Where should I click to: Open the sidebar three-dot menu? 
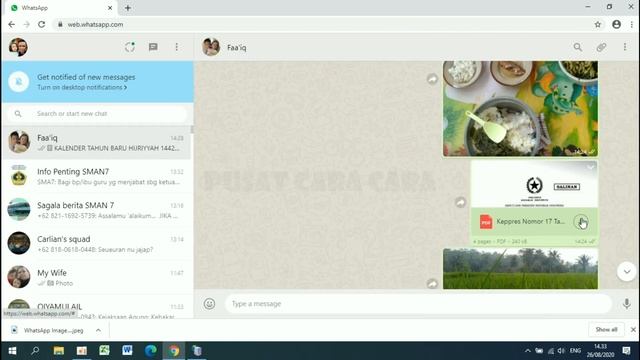click(x=177, y=47)
